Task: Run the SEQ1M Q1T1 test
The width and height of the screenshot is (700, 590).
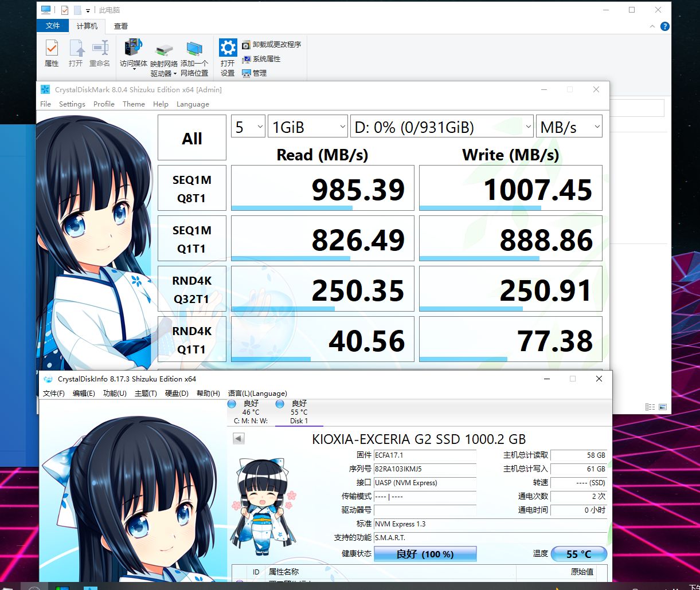Action: pos(192,239)
